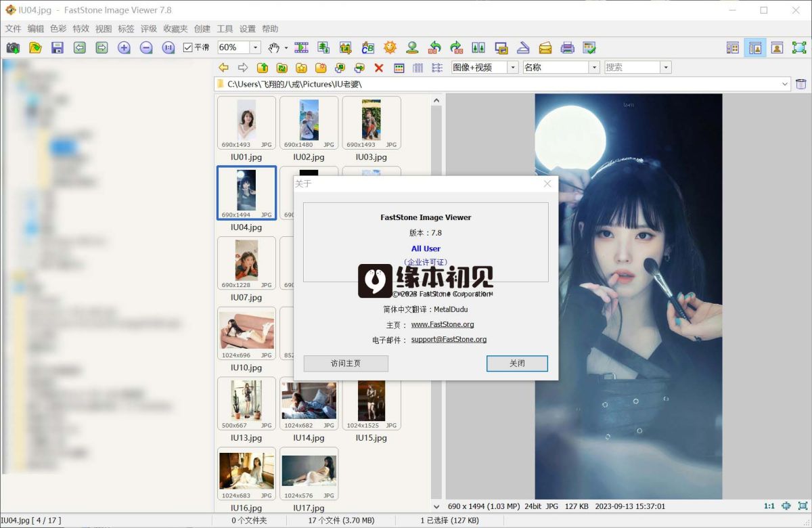The height and width of the screenshot is (528, 812).
Task: Click the camera import photos icon
Action: pyautogui.click(x=13, y=48)
